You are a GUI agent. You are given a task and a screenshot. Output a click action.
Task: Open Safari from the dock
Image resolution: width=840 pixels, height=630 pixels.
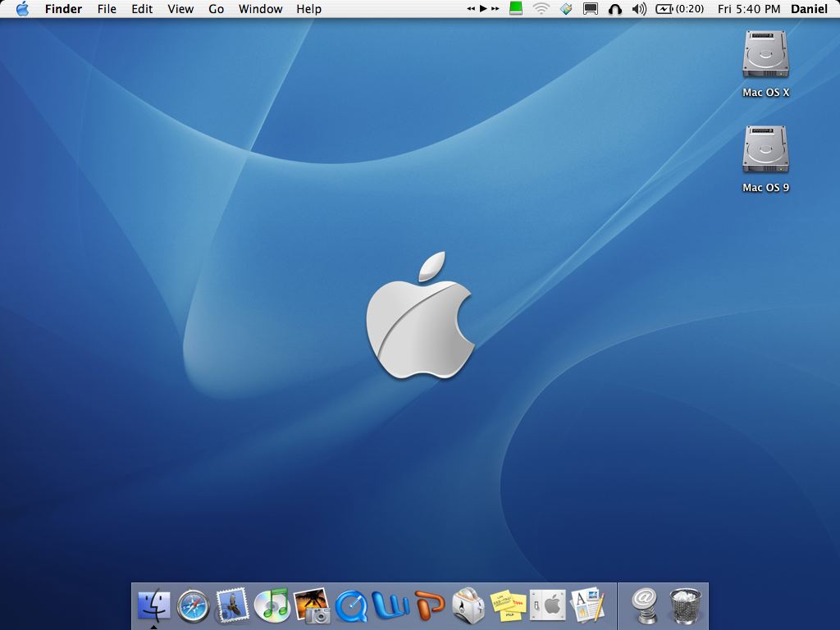click(x=194, y=606)
